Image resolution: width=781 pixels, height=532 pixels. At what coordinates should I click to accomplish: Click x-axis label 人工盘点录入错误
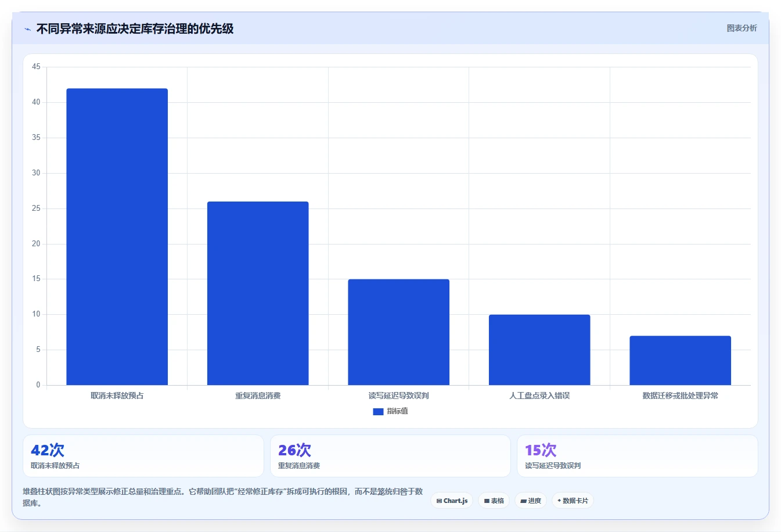pyautogui.click(x=539, y=396)
